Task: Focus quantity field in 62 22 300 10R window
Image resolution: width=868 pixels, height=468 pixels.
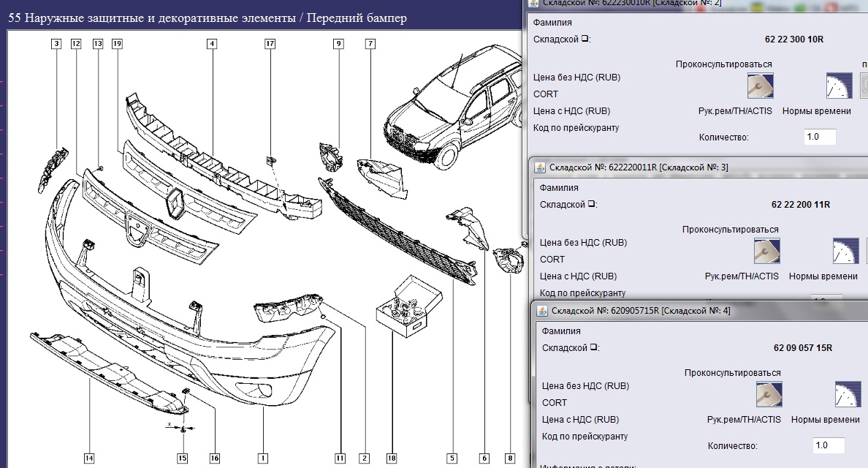Action: (820, 137)
